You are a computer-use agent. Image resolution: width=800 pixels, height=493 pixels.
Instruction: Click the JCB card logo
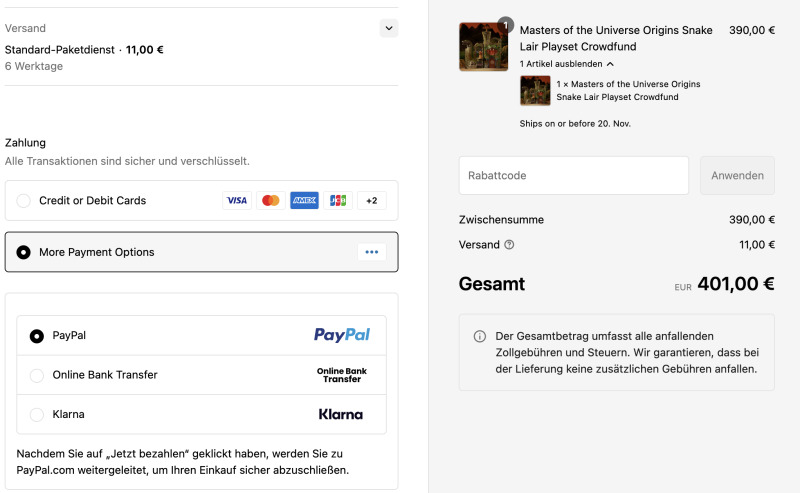click(x=338, y=201)
